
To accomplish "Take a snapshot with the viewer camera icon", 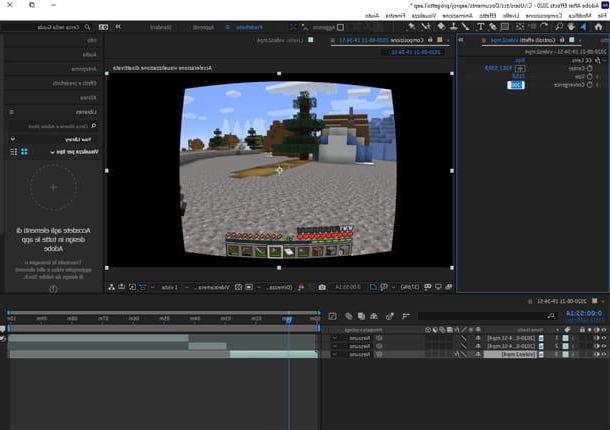I will point(322,287).
